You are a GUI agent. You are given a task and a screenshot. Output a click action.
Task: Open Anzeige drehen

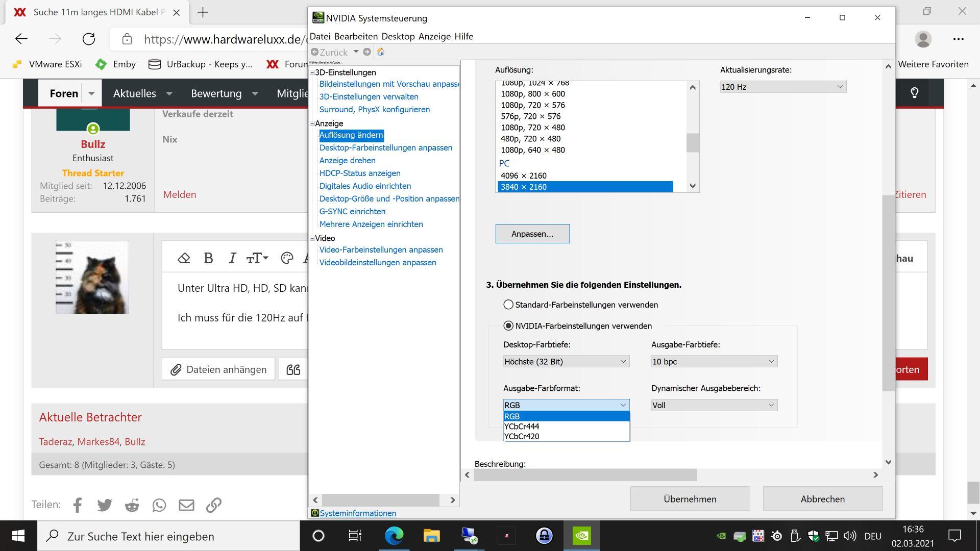point(347,160)
